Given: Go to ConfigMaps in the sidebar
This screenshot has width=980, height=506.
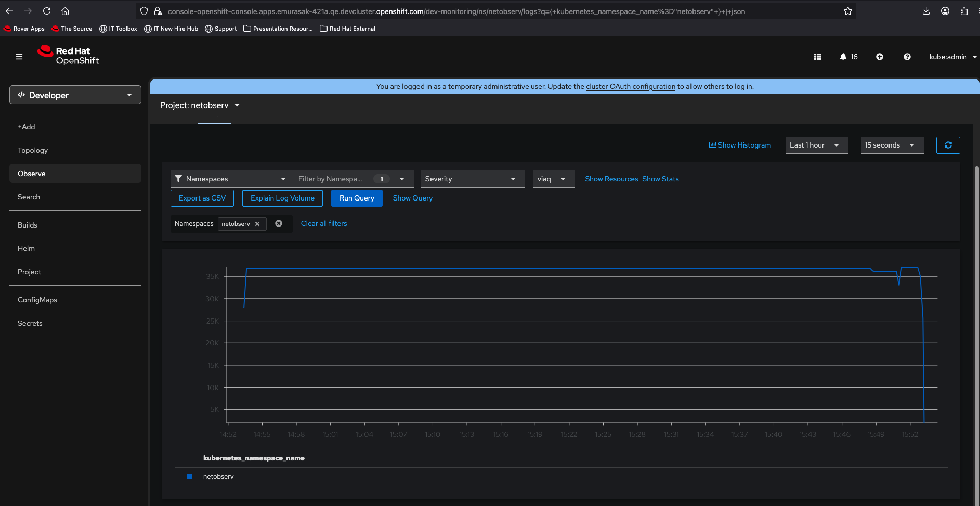Looking at the screenshot, I should tap(37, 300).
